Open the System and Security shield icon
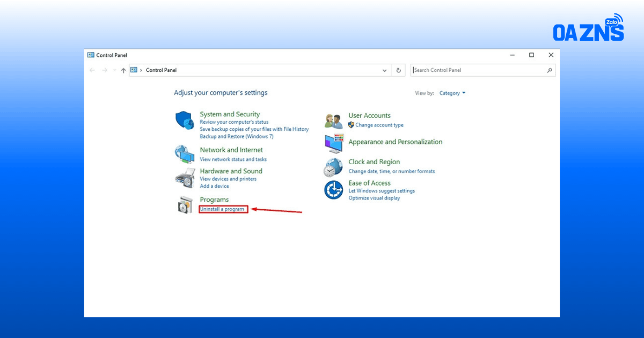The width and height of the screenshot is (644, 338). [185, 120]
